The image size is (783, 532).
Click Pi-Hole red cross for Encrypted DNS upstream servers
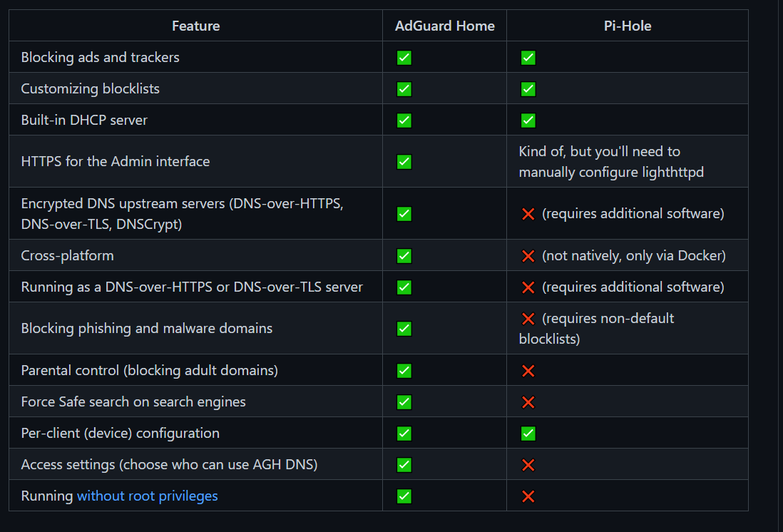click(x=528, y=214)
